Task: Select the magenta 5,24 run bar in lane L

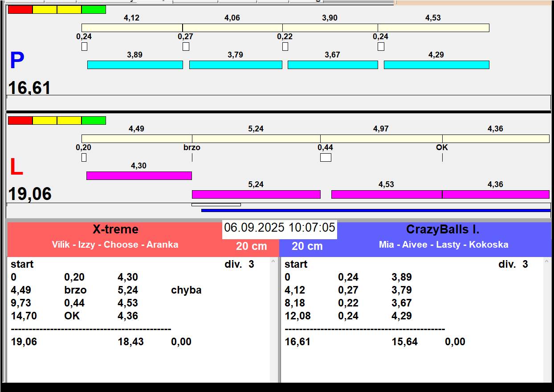Action: [256, 194]
